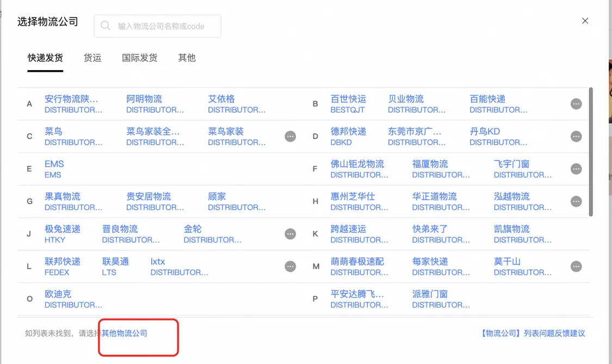
Task: Select 极兔速递 HTKY
Action: pyautogui.click(x=62, y=234)
